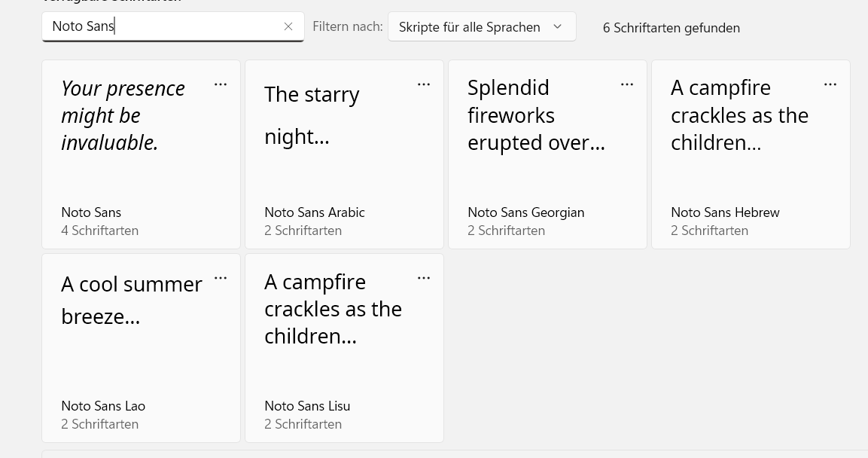Click 'Your presence might be invaluable' preview text
This screenshot has width=868, height=458.
[123, 115]
